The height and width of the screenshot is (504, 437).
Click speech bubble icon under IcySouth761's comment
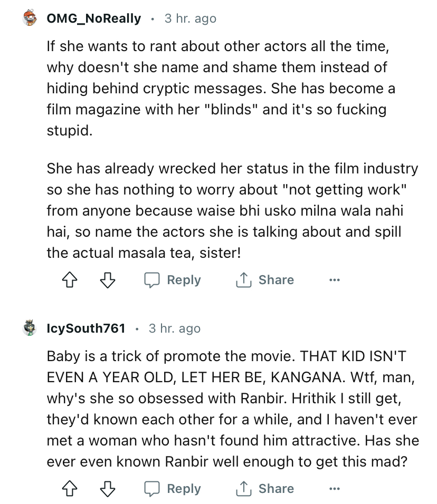click(153, 489)
